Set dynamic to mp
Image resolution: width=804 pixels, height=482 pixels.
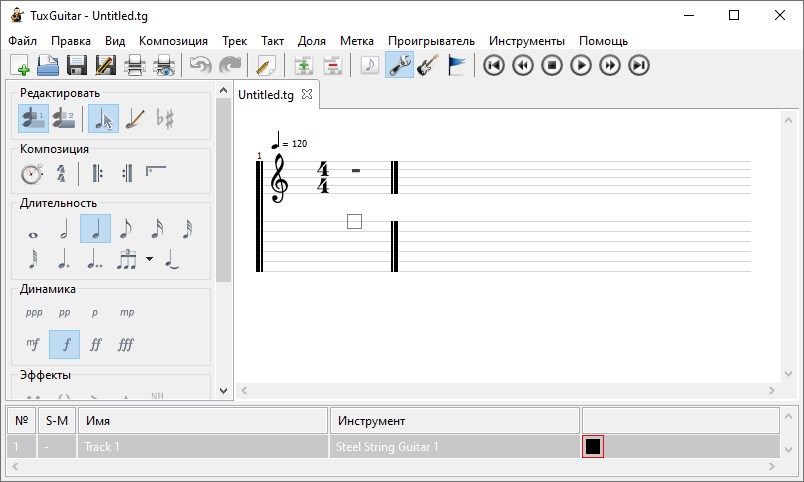[x=127, y=312]
